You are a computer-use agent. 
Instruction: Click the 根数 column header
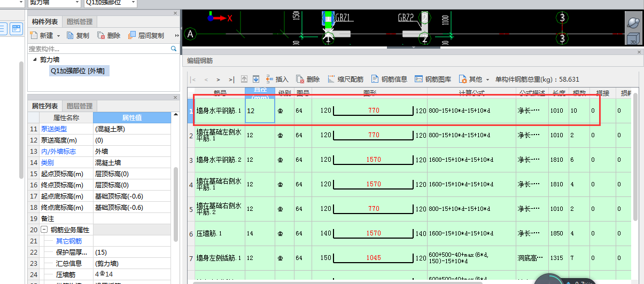coord(579,93)
